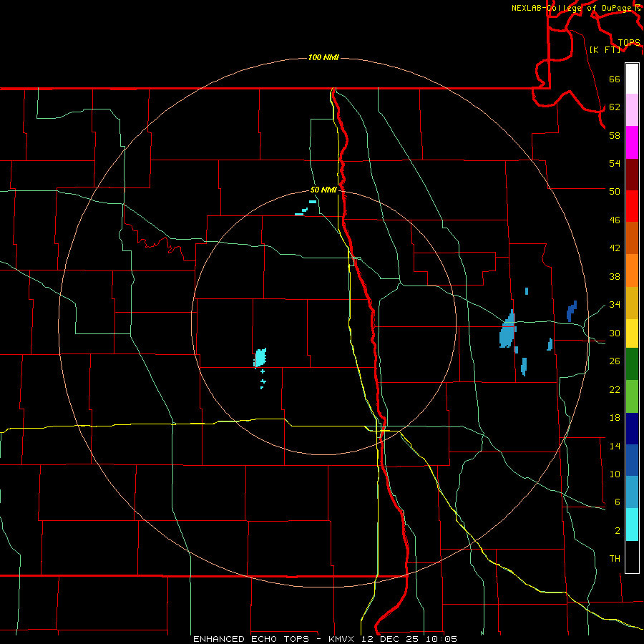Image resolution: width=644 pixels, height=644 pixels.
Task: Click the 100 NMI range ring label
Action: point(323,57)
